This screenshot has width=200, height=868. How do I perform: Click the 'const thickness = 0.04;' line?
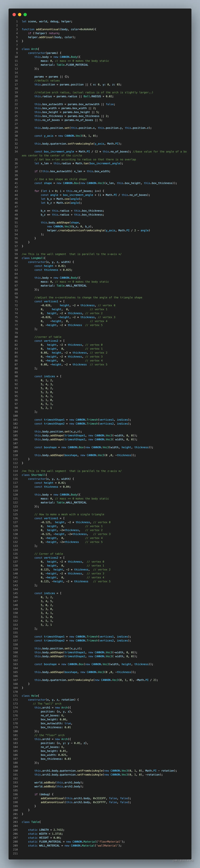[x=53, y=487]
